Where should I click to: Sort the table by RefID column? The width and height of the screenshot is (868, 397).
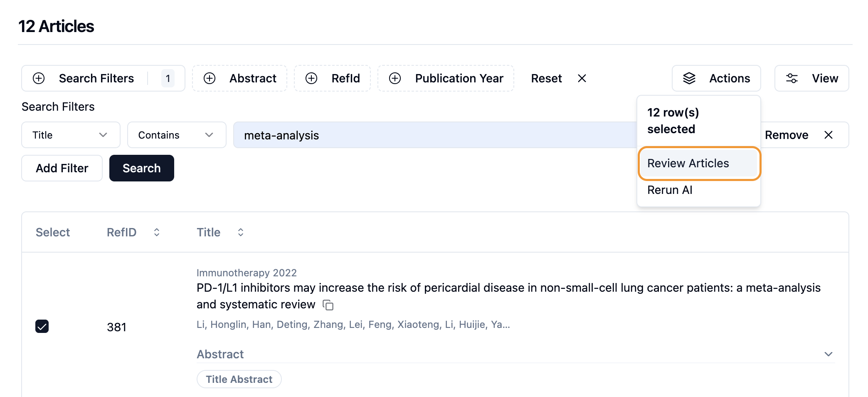[x=157, y=232]
